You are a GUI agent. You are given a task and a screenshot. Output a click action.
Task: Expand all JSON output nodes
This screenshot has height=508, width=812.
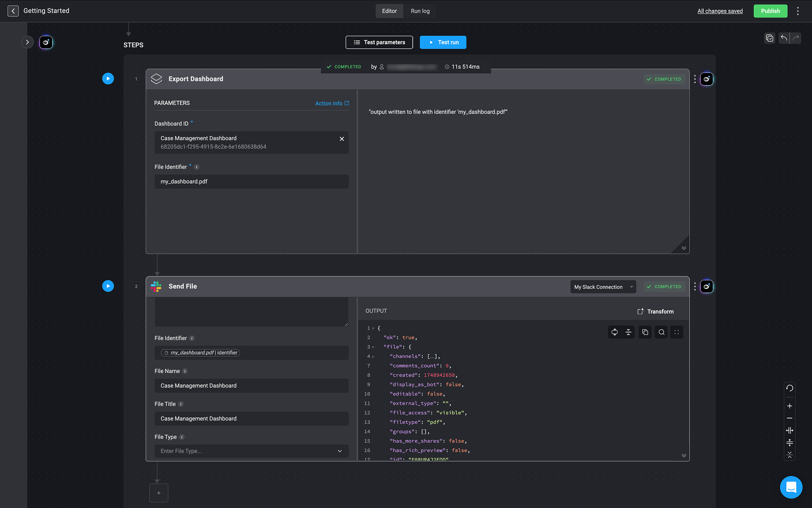(x=614, y=332)
